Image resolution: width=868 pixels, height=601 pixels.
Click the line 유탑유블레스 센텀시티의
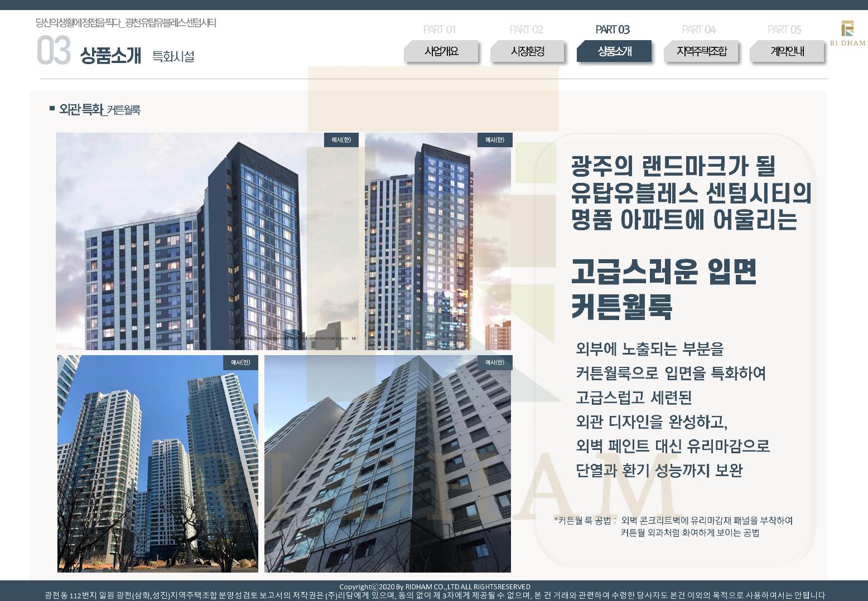tap(691, 193)
